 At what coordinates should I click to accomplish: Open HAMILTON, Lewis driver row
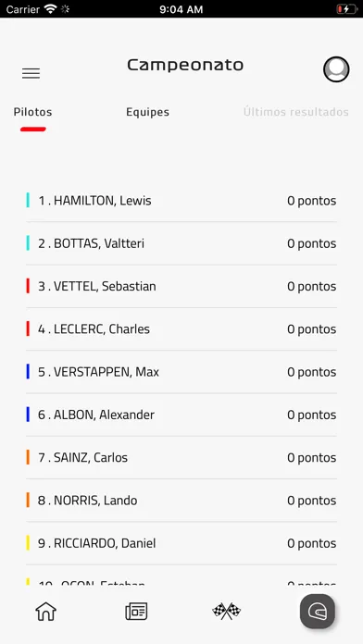click(181, 201)
